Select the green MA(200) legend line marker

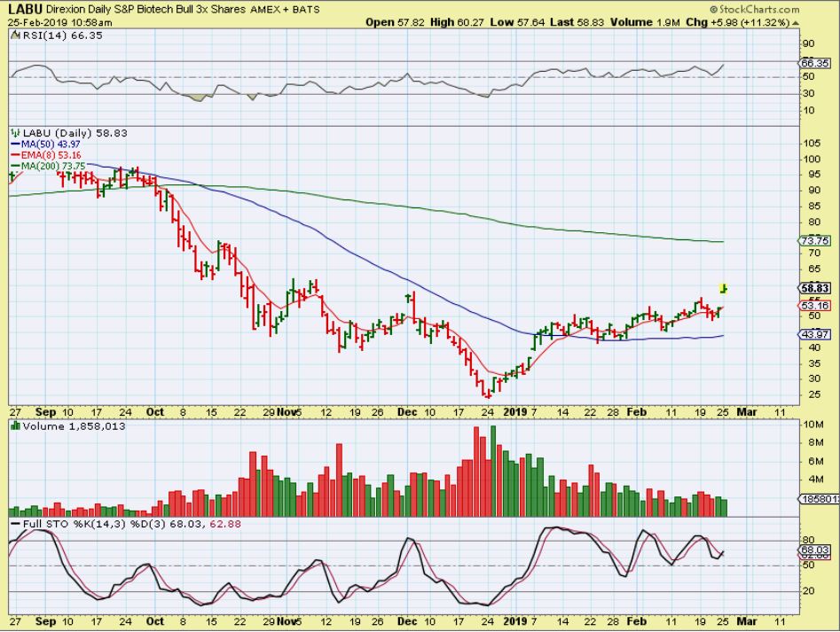(16, 166)
